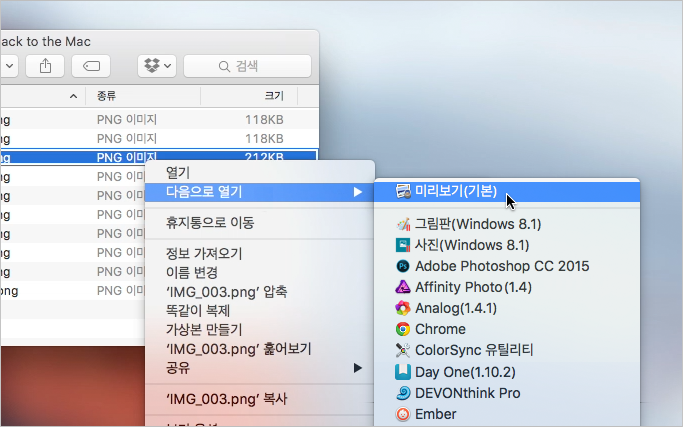The height and width of the screenshot is (427, 683).
Task: Choose 'IMG_003.png' 복사
Action: tap(260, 399)
